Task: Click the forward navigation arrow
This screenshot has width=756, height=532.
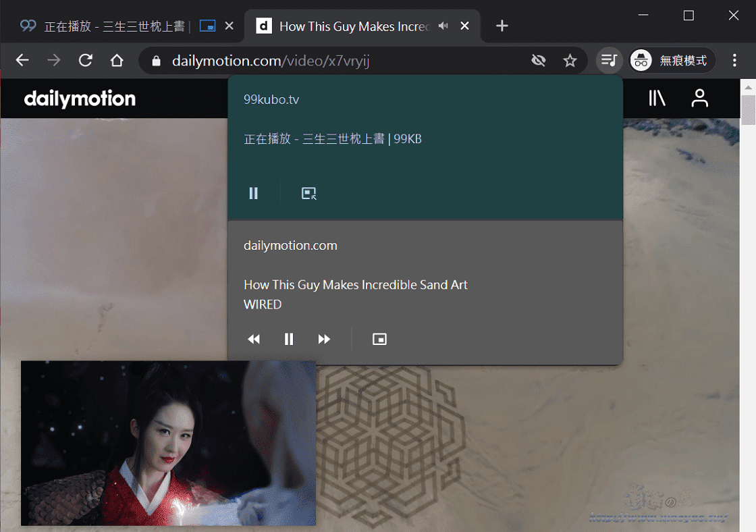Action: (54, 60)
